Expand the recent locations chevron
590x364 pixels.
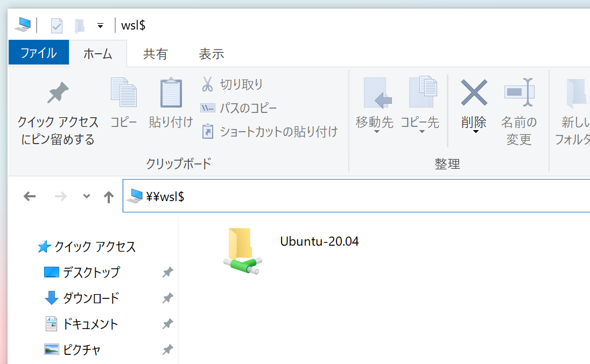click(x=87, y=197)
